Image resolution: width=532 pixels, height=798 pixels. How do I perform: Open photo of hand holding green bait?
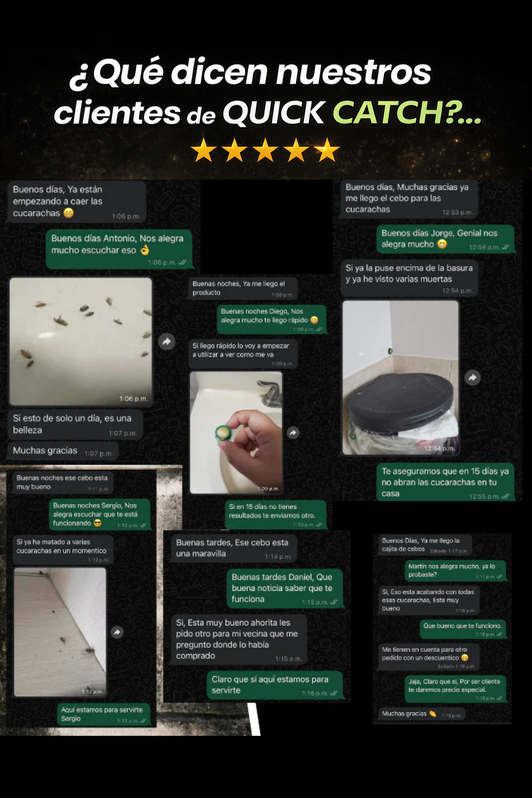pyautogui.click(x=236, y=432)
